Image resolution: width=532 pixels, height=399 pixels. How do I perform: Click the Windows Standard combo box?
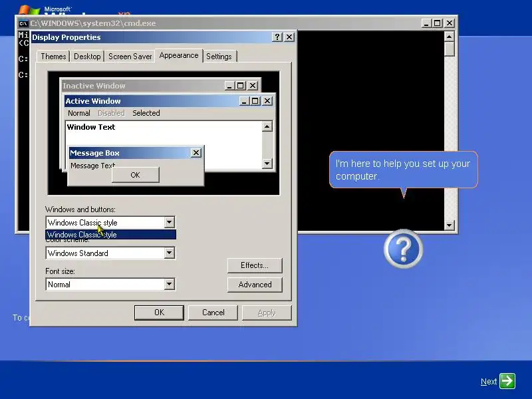click(110, 253)
